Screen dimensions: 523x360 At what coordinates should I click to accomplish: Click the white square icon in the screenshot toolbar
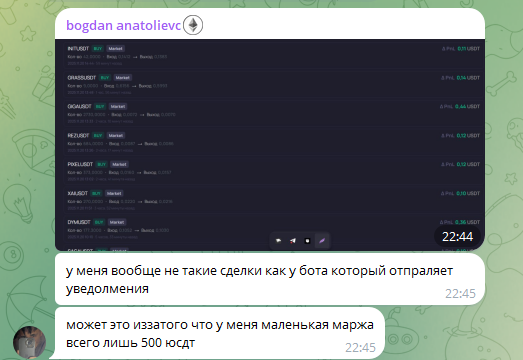[308, 241]
